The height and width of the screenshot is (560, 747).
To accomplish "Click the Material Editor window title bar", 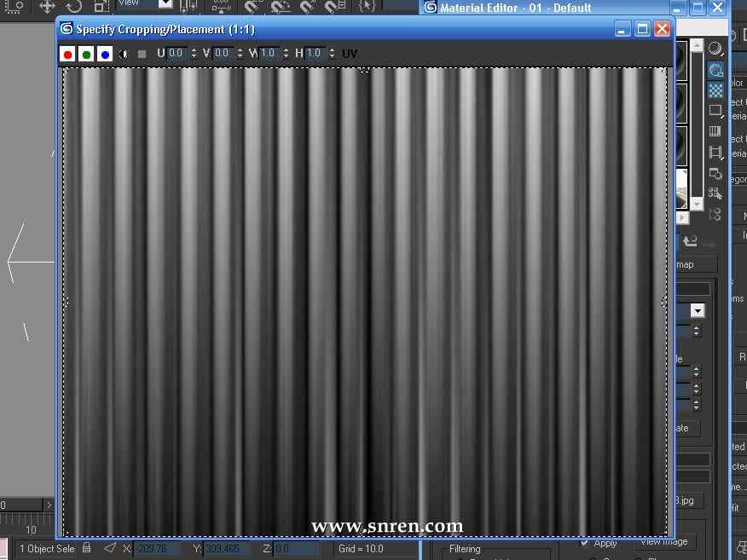I will coord(546,8).
